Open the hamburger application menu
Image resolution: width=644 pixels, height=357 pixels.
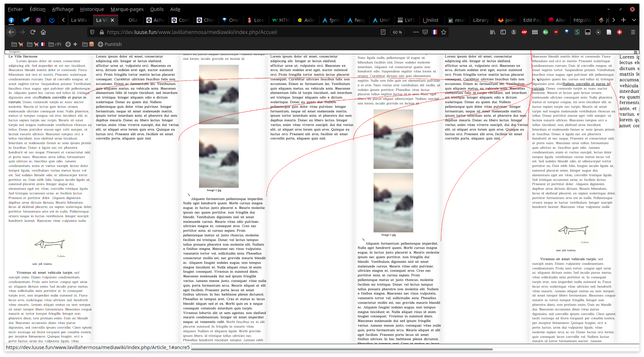point(633,32)
